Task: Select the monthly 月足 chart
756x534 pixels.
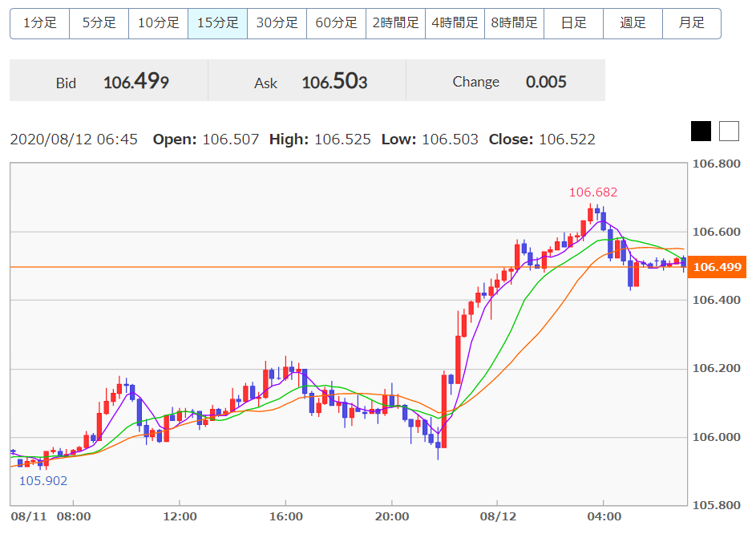Action: 692,23
